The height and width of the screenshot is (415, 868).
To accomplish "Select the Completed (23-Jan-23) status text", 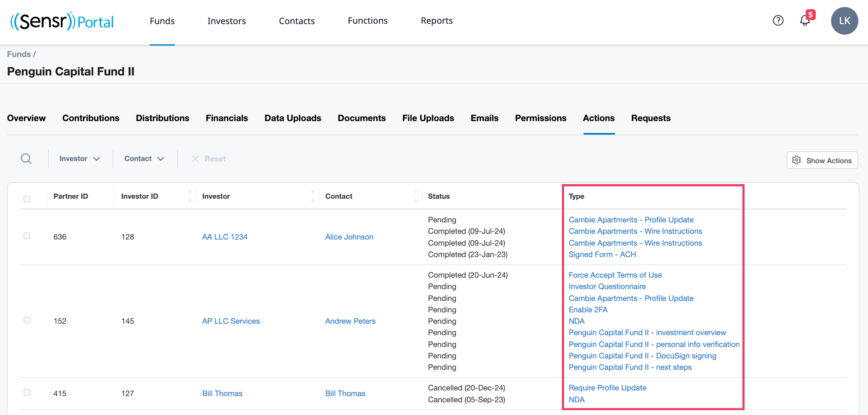I will [x=468, y=254].
